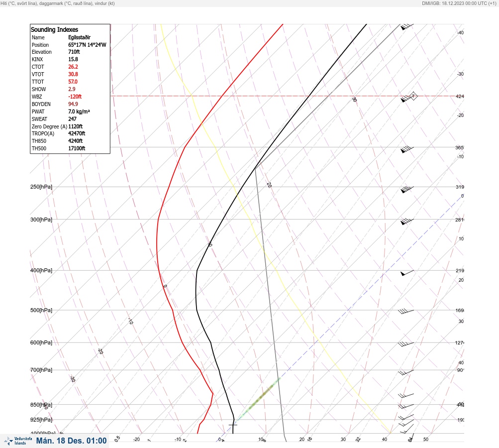499x448 pixels.
Task: Click the '400[hPa]' pressure label
Action: point(41,270)
